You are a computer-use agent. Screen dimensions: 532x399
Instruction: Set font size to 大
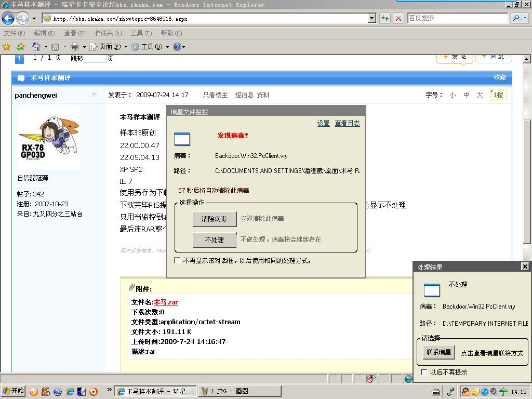tap(480, 95)
